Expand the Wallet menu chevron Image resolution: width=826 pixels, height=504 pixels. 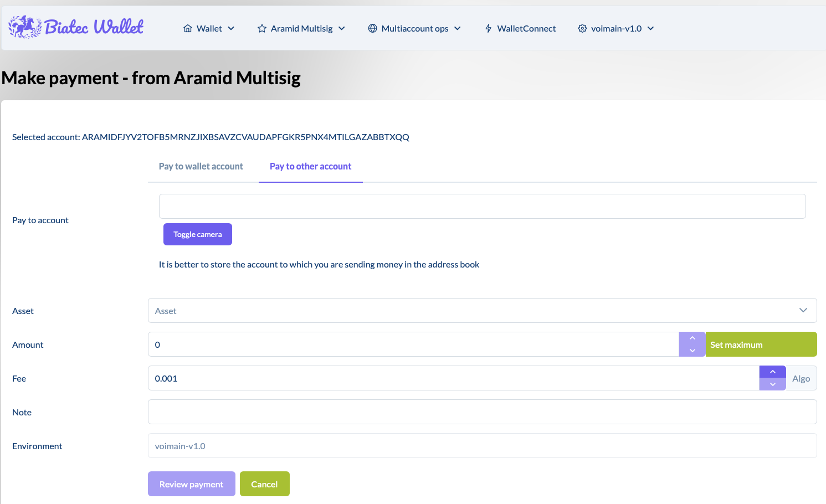[231, 29]
